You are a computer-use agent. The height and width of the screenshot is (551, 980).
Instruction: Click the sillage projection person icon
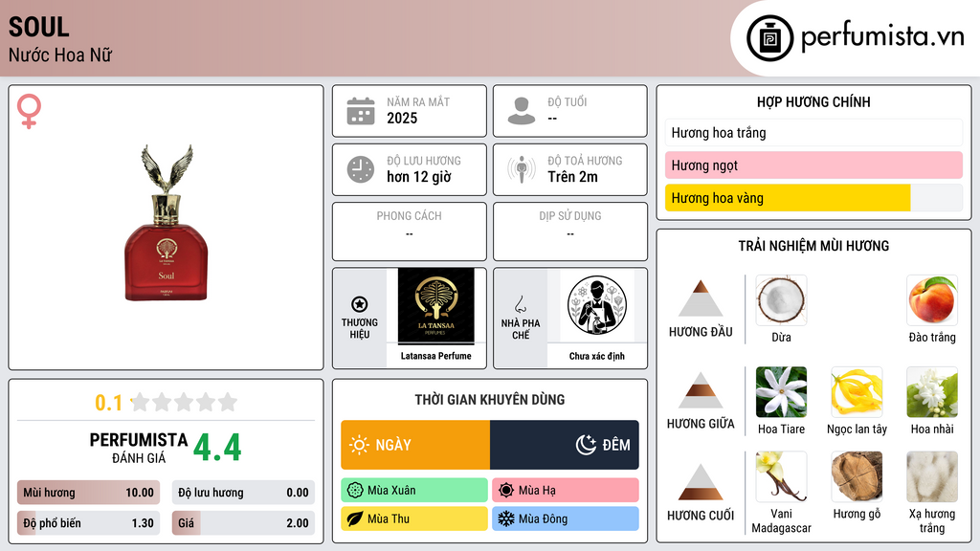[522, 169]
